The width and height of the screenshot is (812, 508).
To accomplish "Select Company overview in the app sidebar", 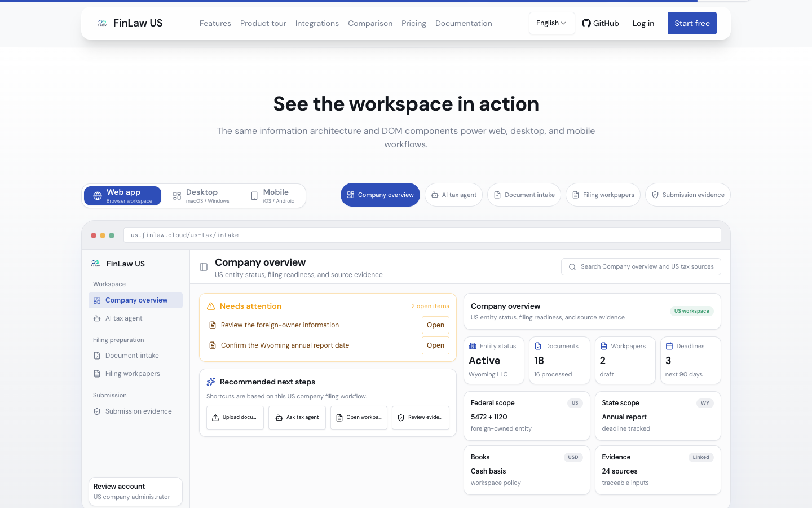I will tap(135, 300).
